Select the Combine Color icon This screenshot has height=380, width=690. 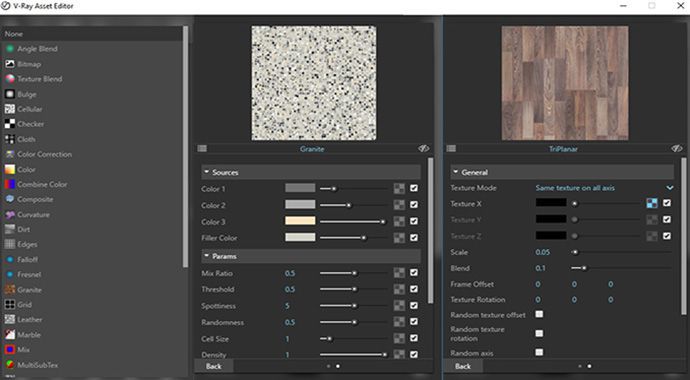click(x=10, y=184)
